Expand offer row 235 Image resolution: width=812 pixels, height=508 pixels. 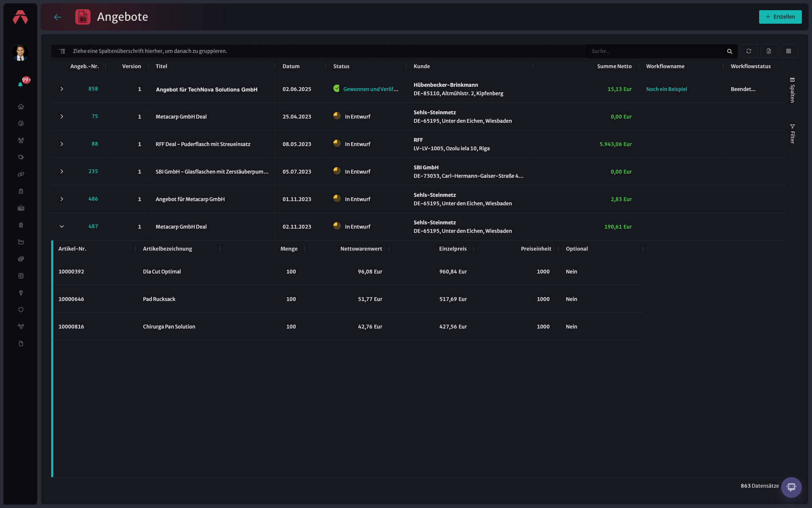coord(62,171)
